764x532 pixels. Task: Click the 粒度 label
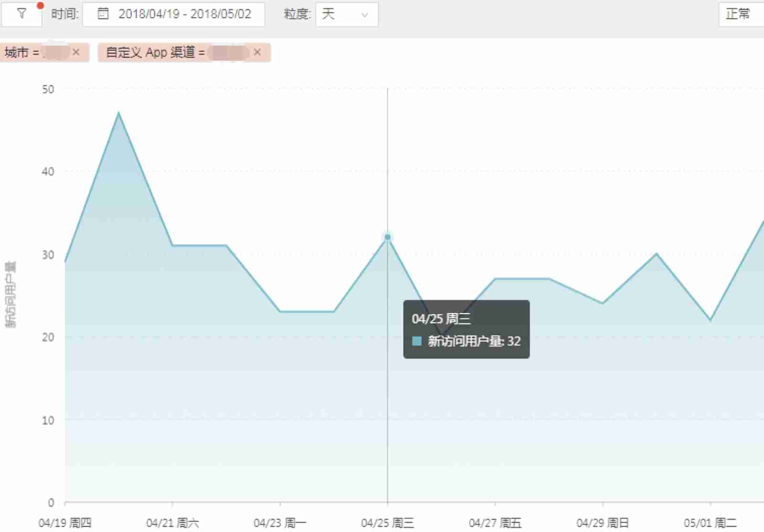pyautogui.click(x=297, y=14)
